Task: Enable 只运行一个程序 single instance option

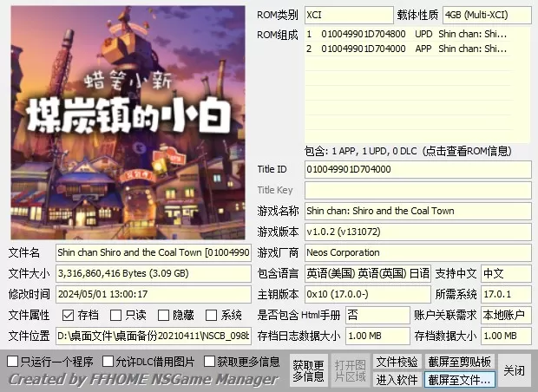Action: (13, 361)
